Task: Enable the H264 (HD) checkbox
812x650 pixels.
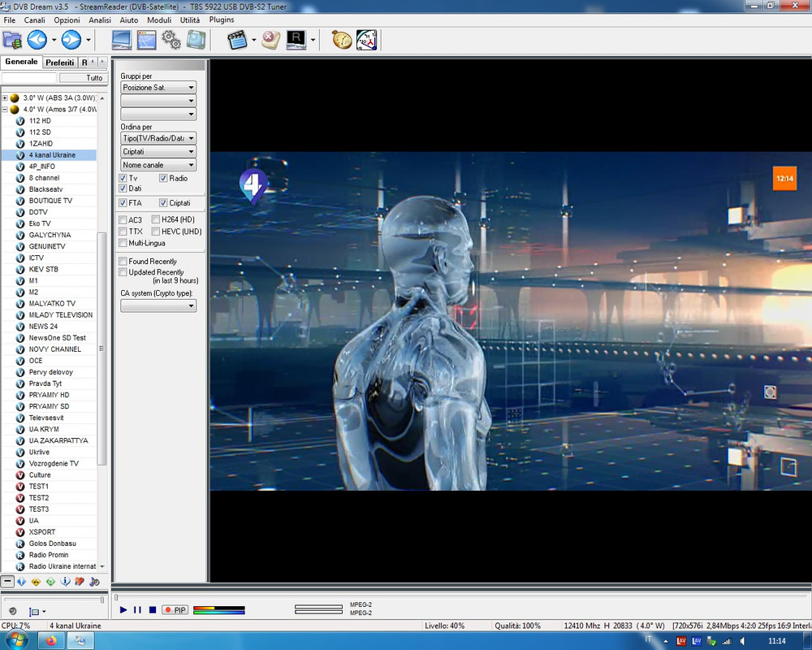Action: (x=155, y=219)
